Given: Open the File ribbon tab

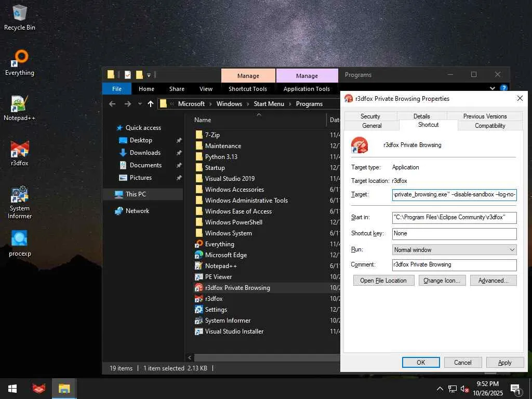Looking at the screenshot, I should [x=117, y=88].
